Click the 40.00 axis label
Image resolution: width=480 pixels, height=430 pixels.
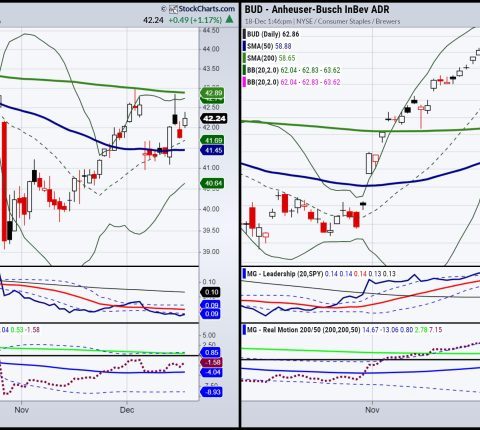[x=211, y=209]
